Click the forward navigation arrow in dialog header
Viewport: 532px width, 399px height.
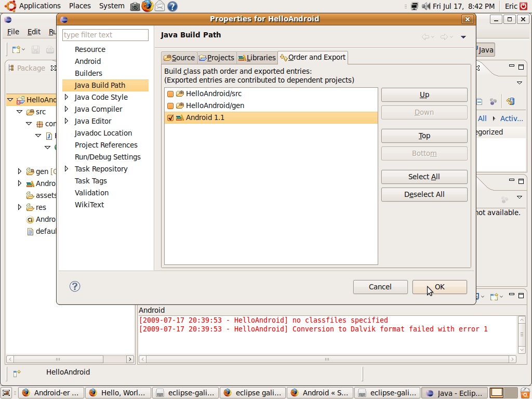(x=444, y=37)
